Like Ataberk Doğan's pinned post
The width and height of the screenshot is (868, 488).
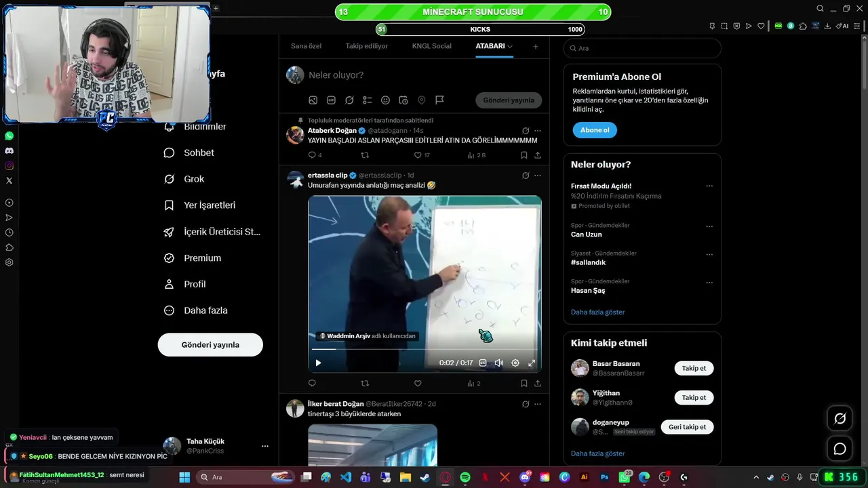pyautogui.click(x=418, y=155)
